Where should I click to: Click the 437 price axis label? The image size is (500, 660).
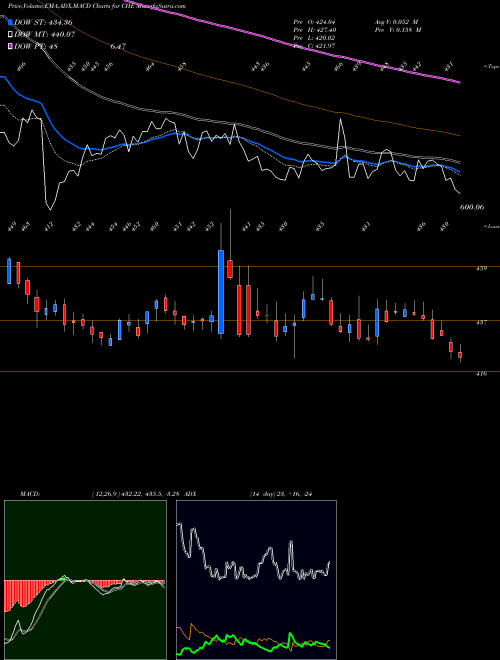click(x=482, y=322)
